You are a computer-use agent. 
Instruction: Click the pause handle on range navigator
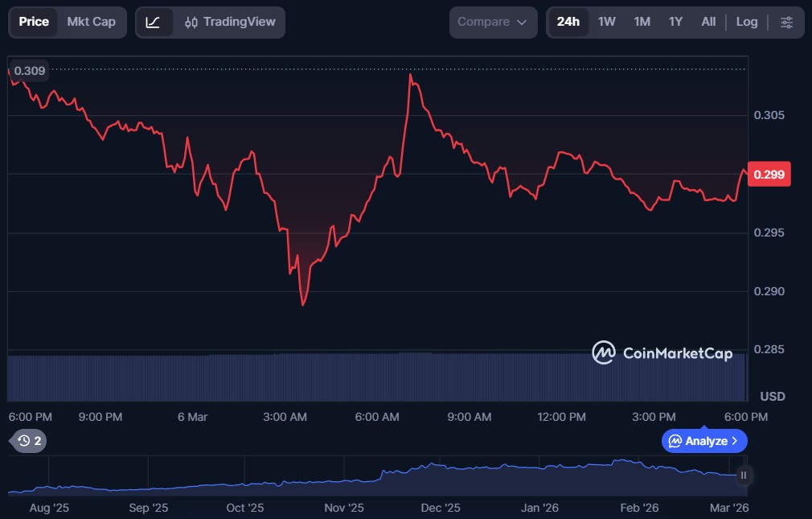tap(744, 475)
